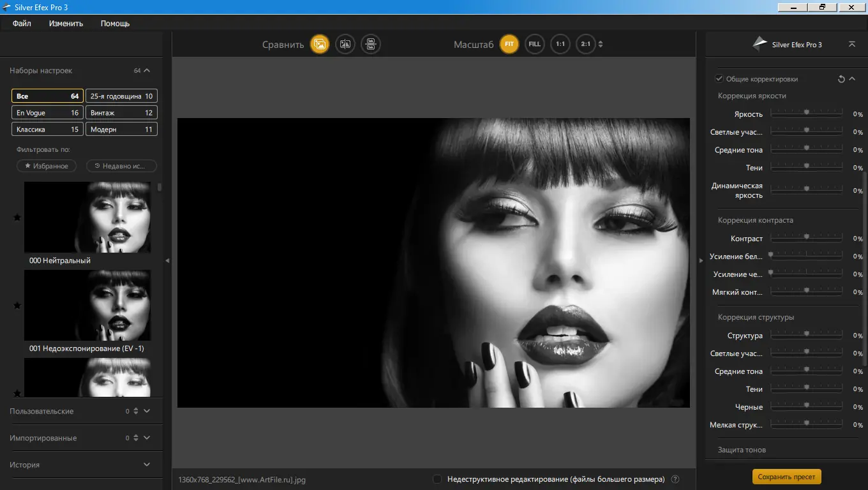Click the Сохранить пресет button
Screen dimensions: 868x490
click(x=786, y=477)
